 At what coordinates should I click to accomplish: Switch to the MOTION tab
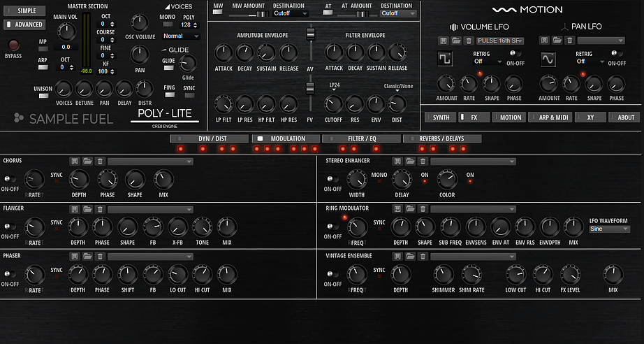[x=509, y=117]
